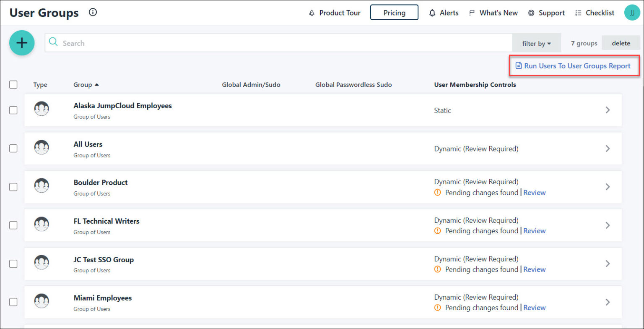Screen dimensions: 644x329
Task: Click the JJ profile avatar
Action: coord(632,12)
